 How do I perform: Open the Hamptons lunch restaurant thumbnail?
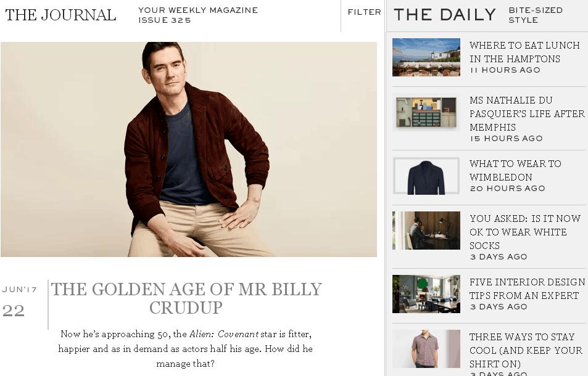point(426,57)
